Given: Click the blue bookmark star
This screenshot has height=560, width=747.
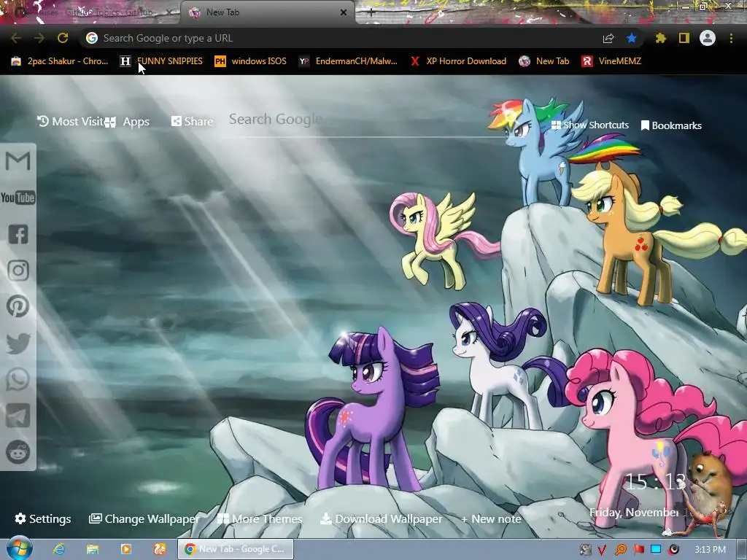Looking at the screenshot, I should 631,38.
